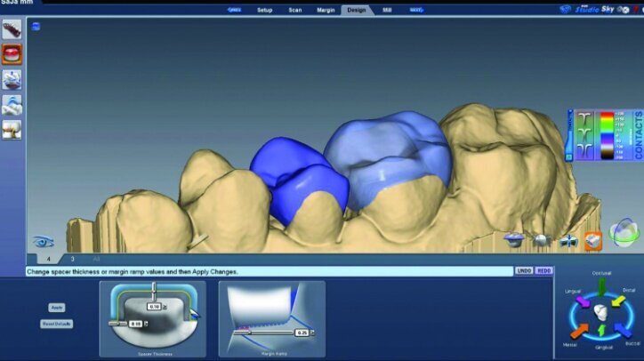
Task: Select the orange highlighted model view icon
Action: (x=593, y=239)
